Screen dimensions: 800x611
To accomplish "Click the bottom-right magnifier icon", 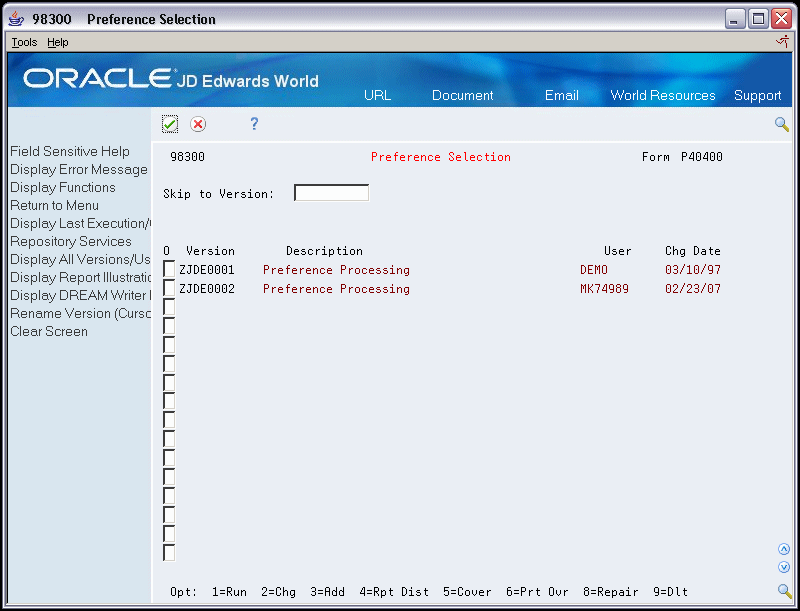I will (x=784, y=591).
